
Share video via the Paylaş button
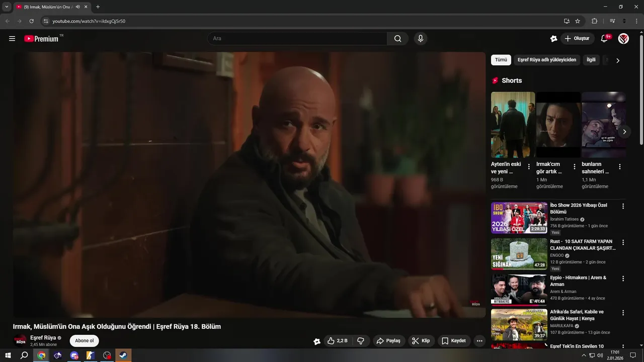(x=388, y=341)
